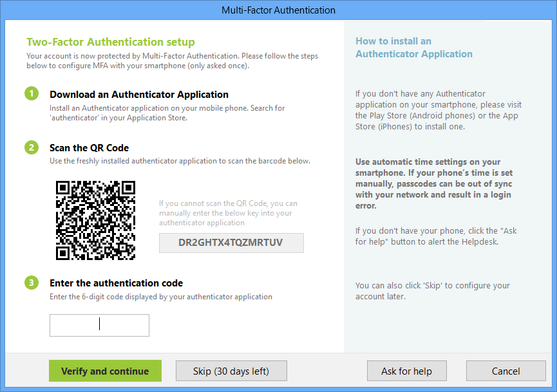Click the 'If you cannot scan the QR Code' hint
Screen dimensions: 557x392
point(228,213)
